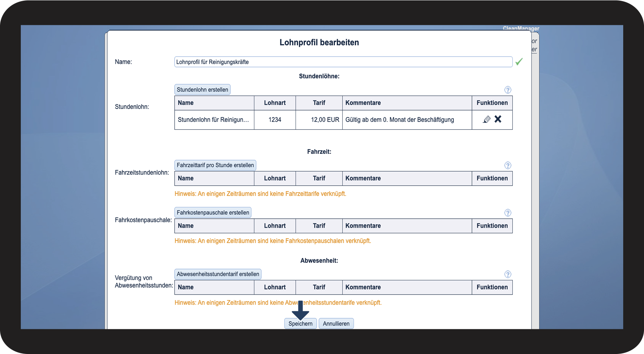Click the Lohnart value 1234
Viewport: 644px width, 354px height.
click(x=275, y=120)
